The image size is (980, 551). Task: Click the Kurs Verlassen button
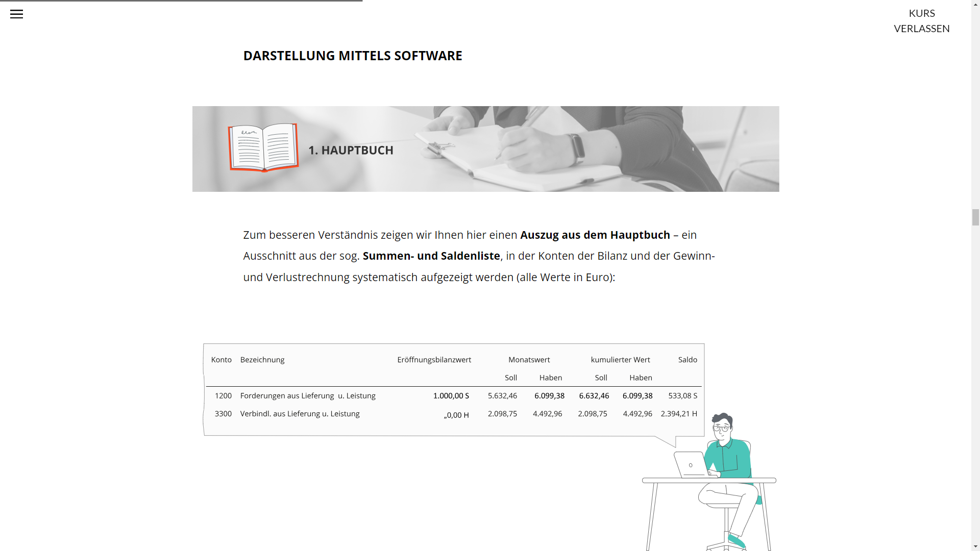(x=921, y=21)
